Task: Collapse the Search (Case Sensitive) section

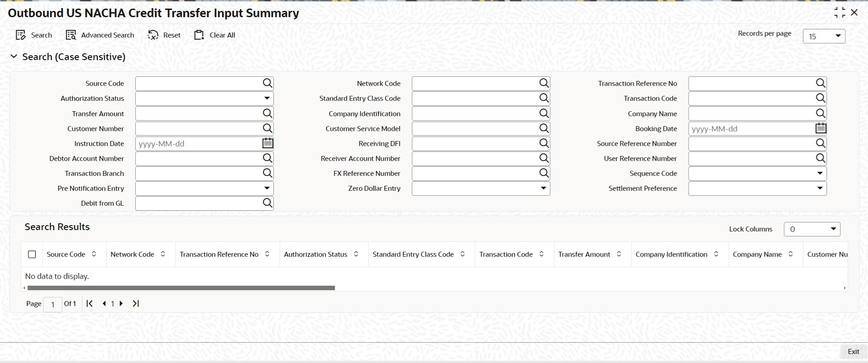Action: pos(14,57)
